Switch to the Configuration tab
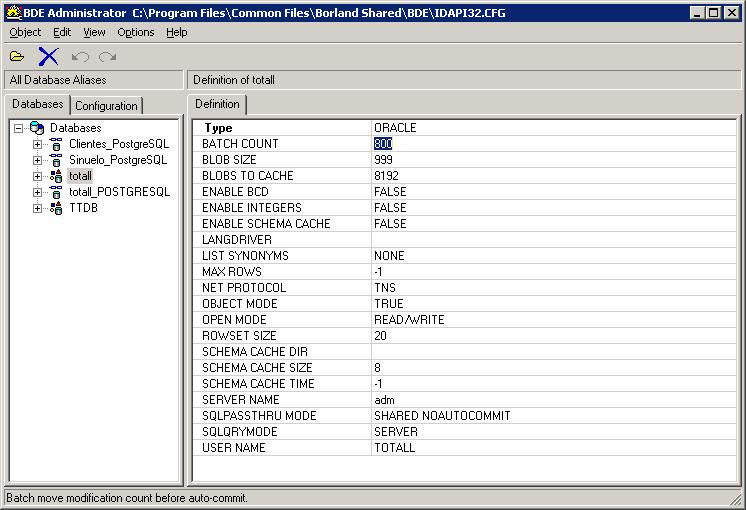Screen dimensions: 746x510 pos(106,105)
